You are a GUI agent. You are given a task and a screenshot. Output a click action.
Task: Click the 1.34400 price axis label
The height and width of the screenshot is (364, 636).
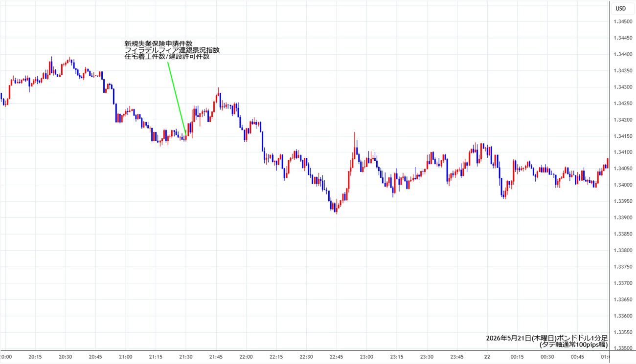coord(623,54)
